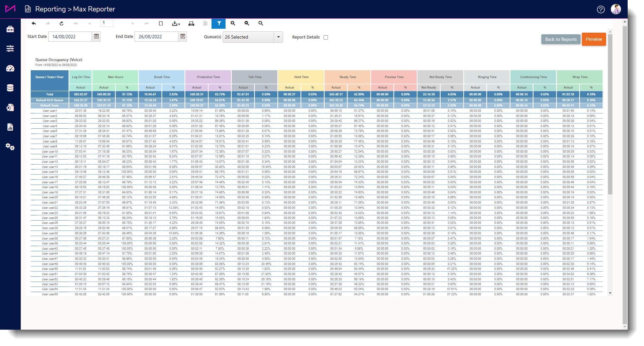This screenshot has height=346, width=644.
Task: Refresh the report
Action: 61,24
